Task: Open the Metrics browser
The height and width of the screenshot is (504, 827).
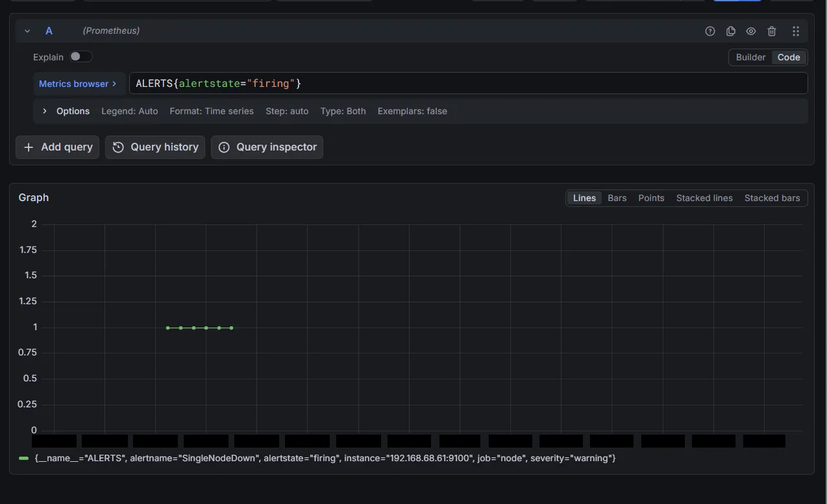Action: (x=78, y=84)
